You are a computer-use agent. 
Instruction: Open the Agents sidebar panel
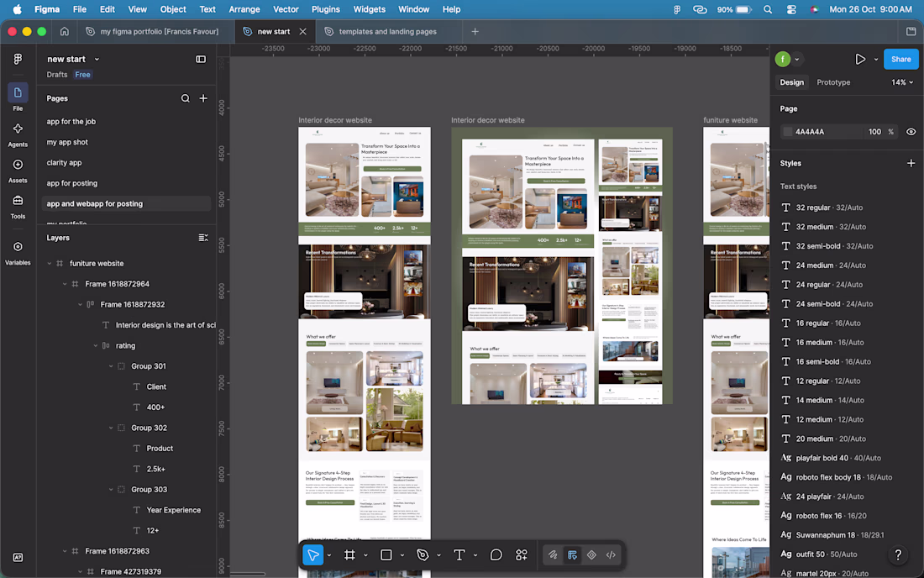pos(18,135)
